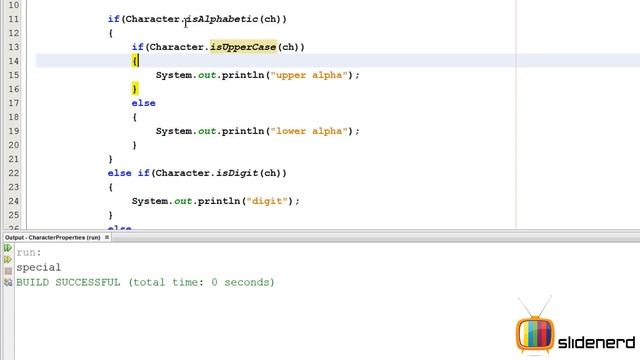Click the isDigit method name
The width and height of the screenshot is (640, 360).
237,173
